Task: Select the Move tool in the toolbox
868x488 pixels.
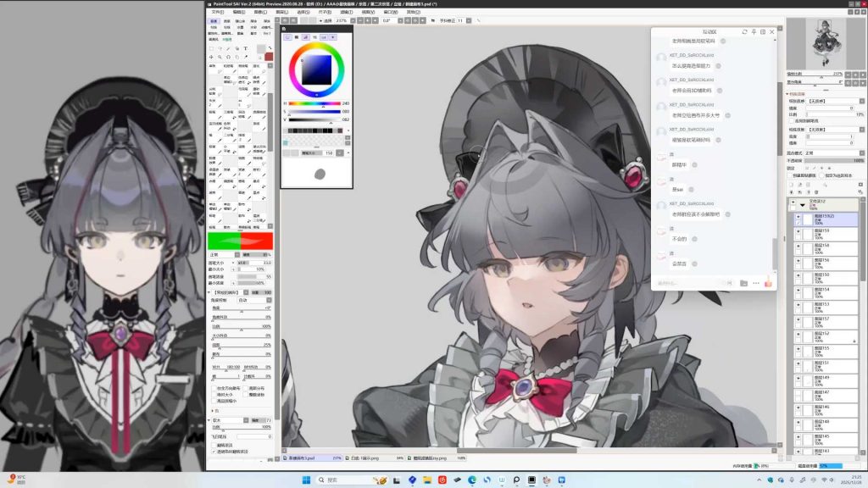Action: (x=212, y=57)
